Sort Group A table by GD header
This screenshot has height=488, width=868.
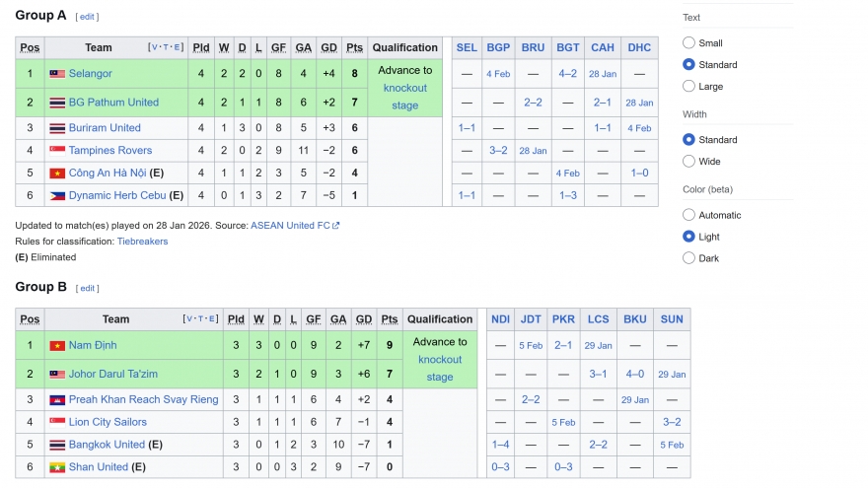[328, 47]
